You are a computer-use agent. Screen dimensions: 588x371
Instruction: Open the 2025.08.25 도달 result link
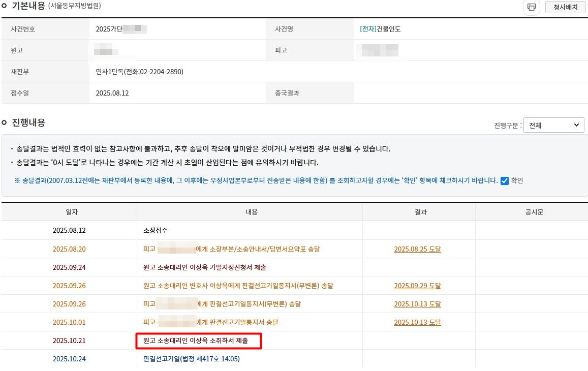417,249
